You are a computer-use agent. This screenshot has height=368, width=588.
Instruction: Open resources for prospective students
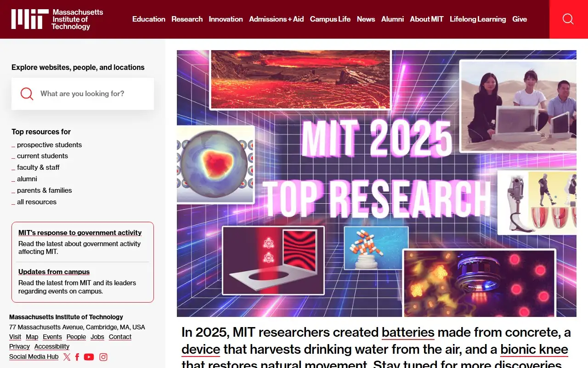point(49,145)
